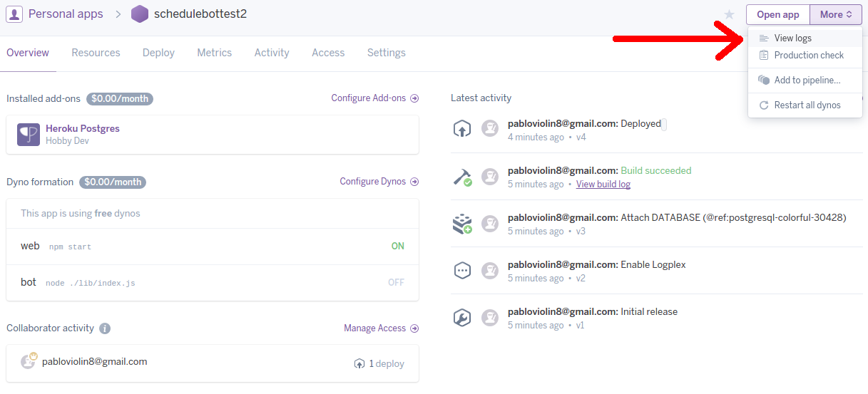The image size is (868, 394).
Task: Go to the Access tab
Action: coord(328,53)
